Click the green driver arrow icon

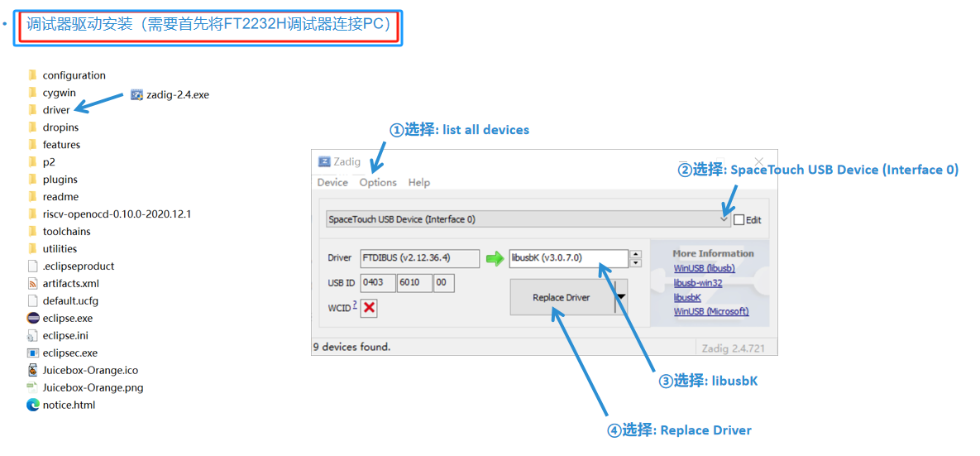[x=495, y=259]
